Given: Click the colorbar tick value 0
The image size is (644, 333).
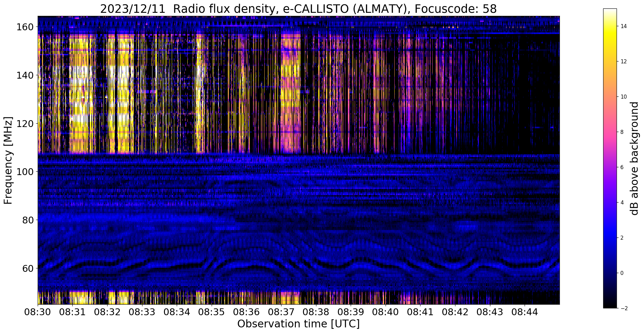Looking at the screenshot, I should pos(622,273).
